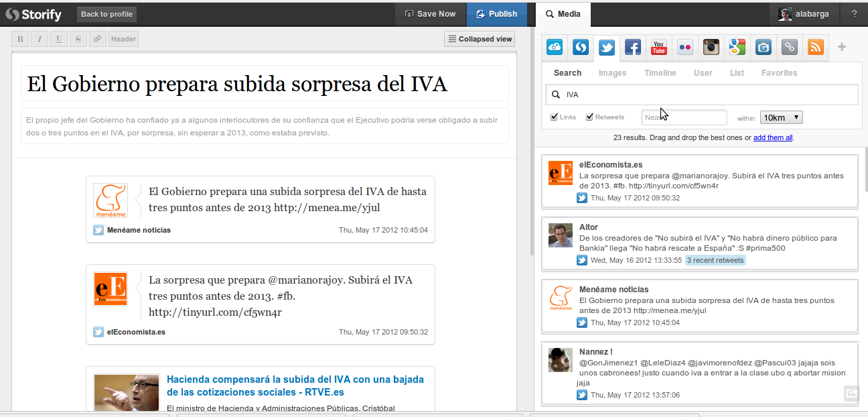Select the Facebook media source icon
The image size is (868, 417).
(633, 48)
